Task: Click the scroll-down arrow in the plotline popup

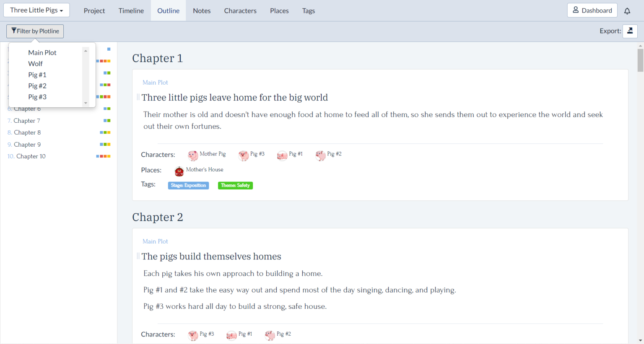Action: [86, 103]
